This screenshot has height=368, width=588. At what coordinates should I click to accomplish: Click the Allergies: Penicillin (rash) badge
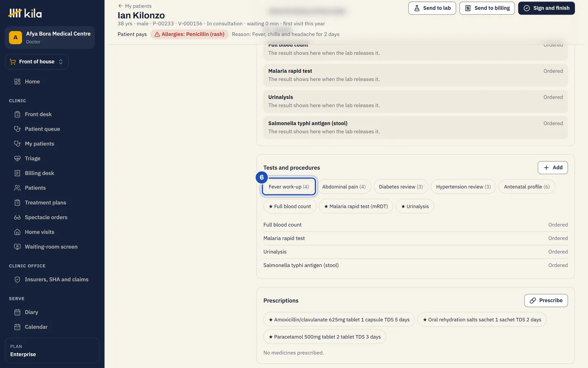[189, 34]
